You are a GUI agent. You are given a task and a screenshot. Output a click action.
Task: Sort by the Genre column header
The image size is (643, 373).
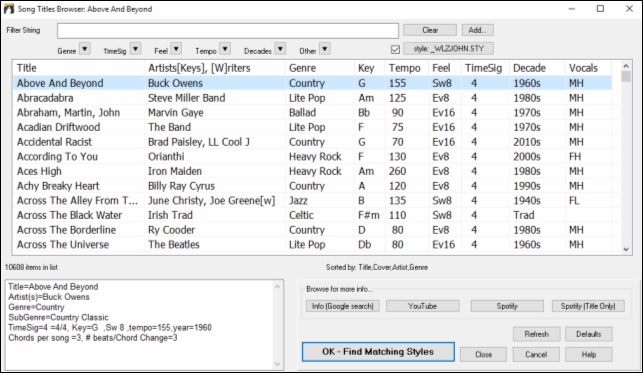point(320,68)
